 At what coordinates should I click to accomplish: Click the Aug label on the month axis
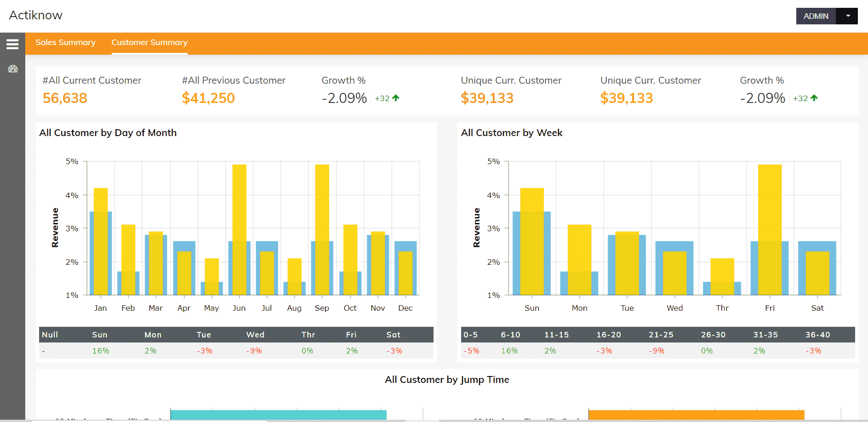[294, 308]
